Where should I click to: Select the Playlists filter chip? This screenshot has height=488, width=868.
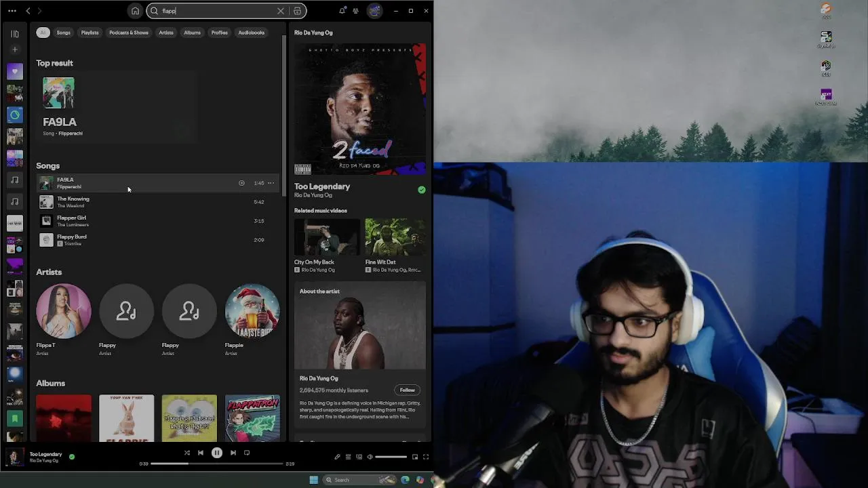(90, 33)
